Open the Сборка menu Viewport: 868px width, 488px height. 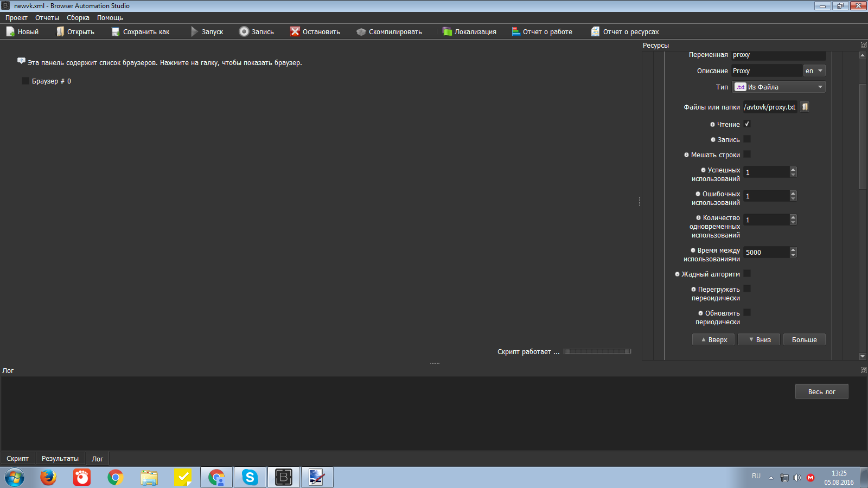click(78, 17)
